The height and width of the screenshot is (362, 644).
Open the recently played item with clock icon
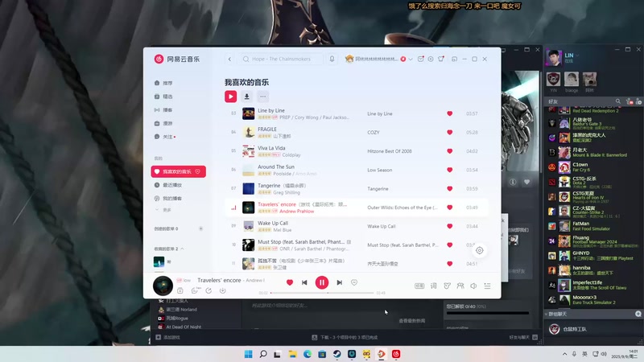pos(178,185)
